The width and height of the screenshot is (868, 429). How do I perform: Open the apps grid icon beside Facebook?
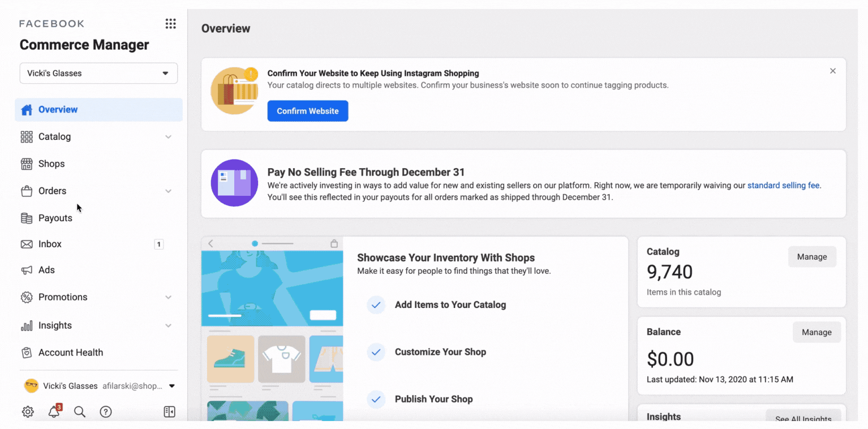(x=170, y=23)
